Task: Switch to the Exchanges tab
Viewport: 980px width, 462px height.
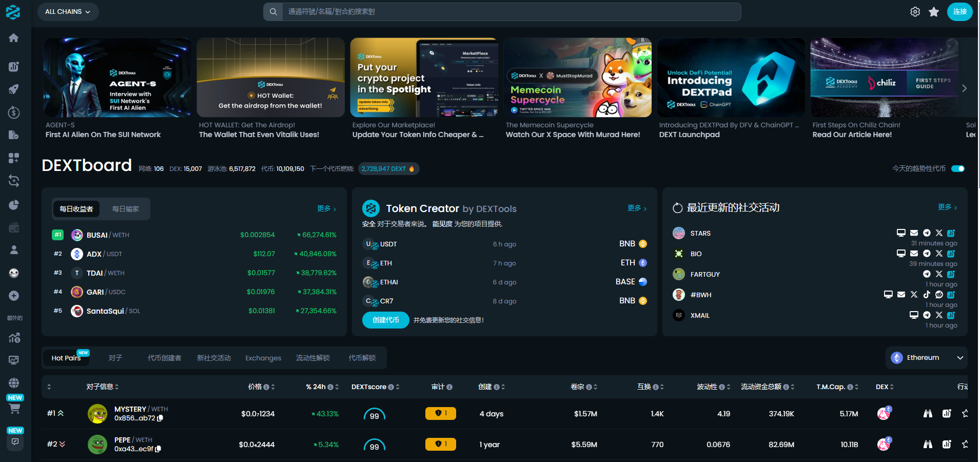Action: pyautogui.click(x=263, y=358)
